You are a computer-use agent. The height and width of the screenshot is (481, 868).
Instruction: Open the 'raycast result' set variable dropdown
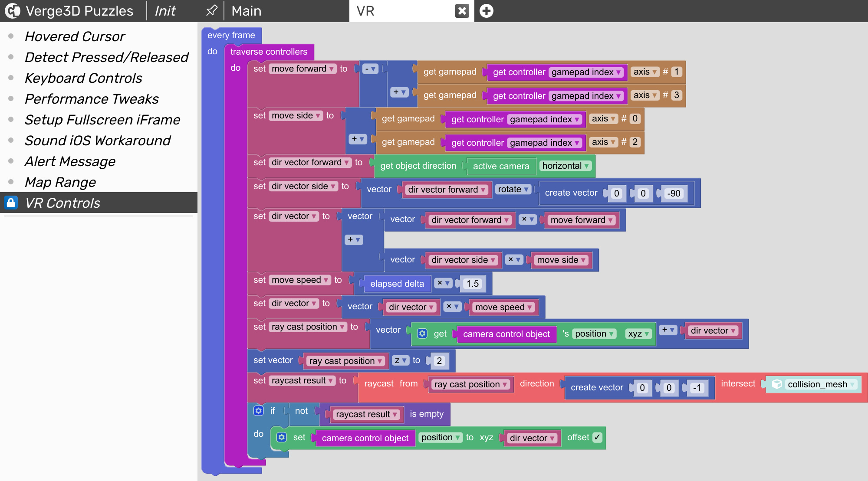(x=302, y=380)
